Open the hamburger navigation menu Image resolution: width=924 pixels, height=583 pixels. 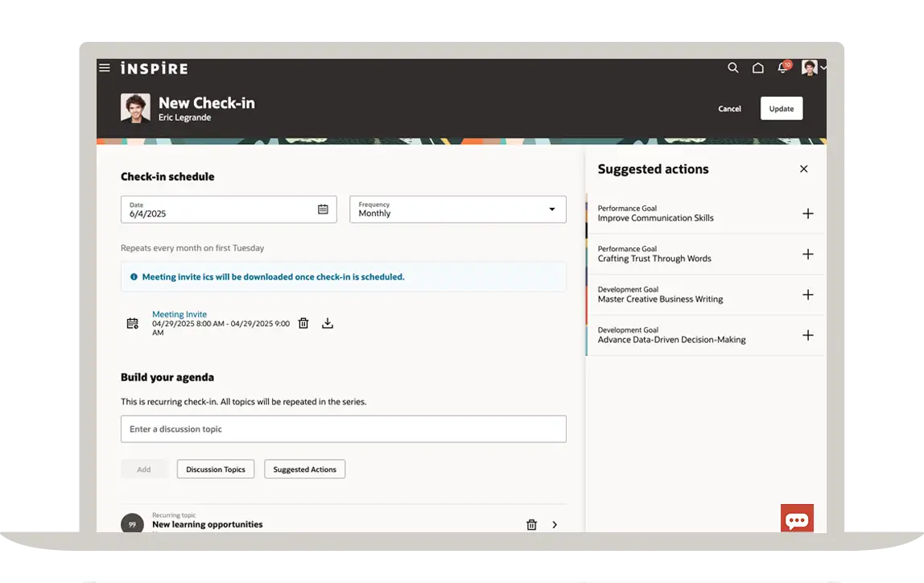tap(105, 68)
